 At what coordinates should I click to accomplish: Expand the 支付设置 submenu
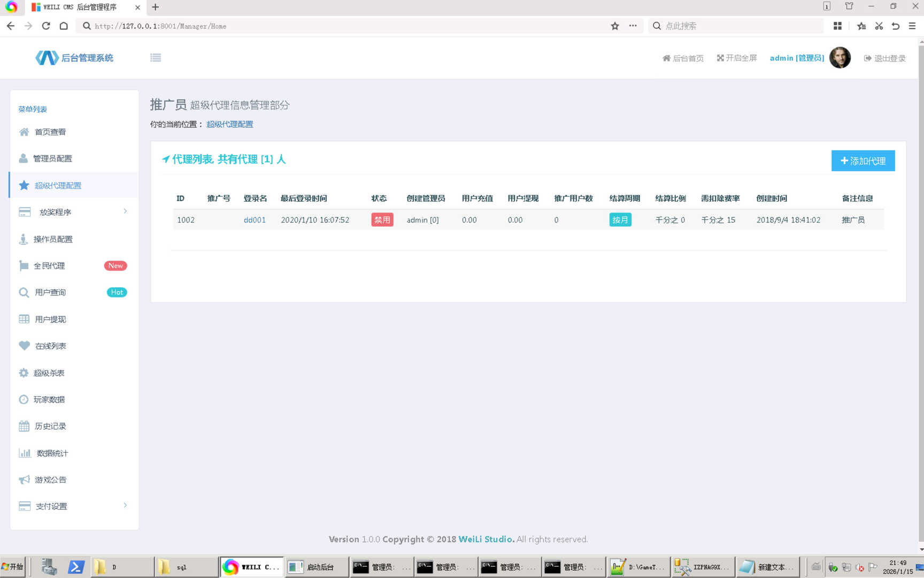[x=50, y=506]
